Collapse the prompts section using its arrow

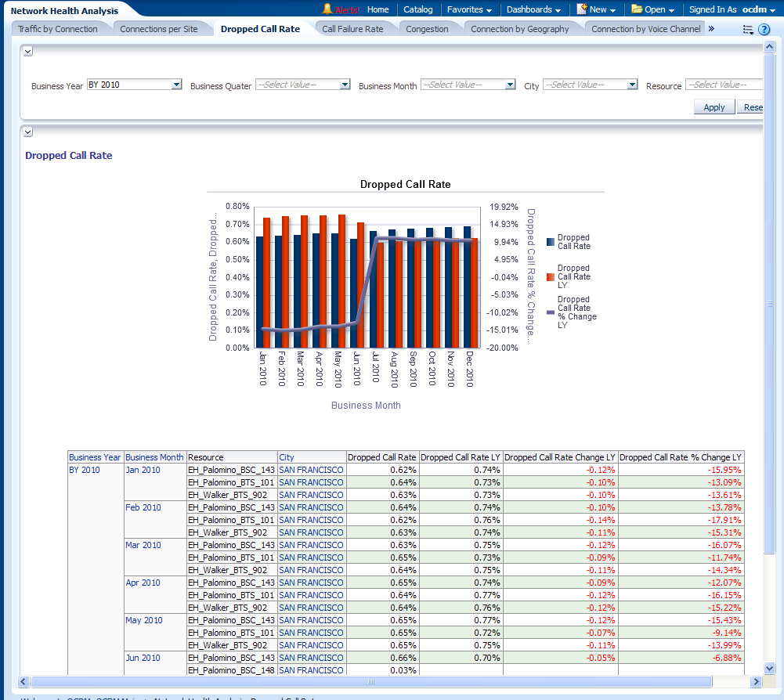pos(27,51)
